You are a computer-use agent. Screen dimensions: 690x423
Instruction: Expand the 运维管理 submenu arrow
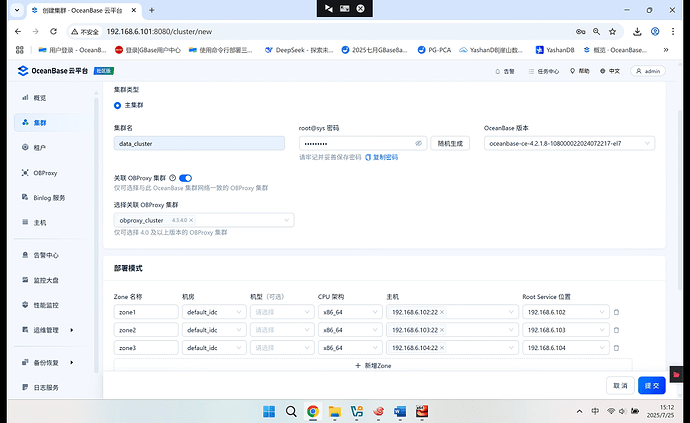(72, 330)
